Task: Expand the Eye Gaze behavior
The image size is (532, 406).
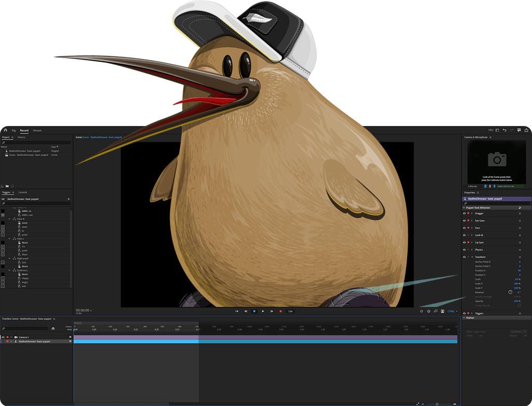Action: click(472, 220)
